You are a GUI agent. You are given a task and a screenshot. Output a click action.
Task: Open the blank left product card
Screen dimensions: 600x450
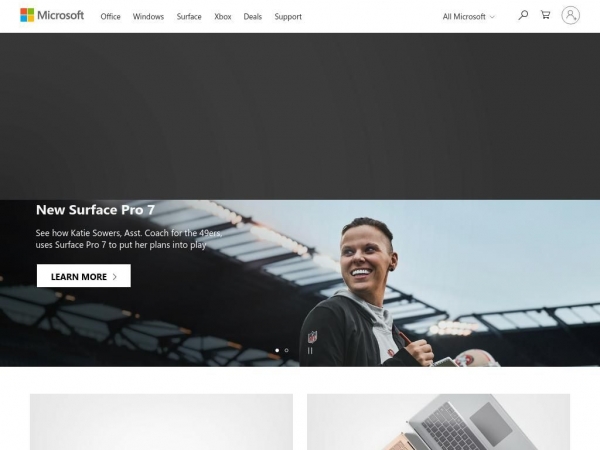click(161, 422)
